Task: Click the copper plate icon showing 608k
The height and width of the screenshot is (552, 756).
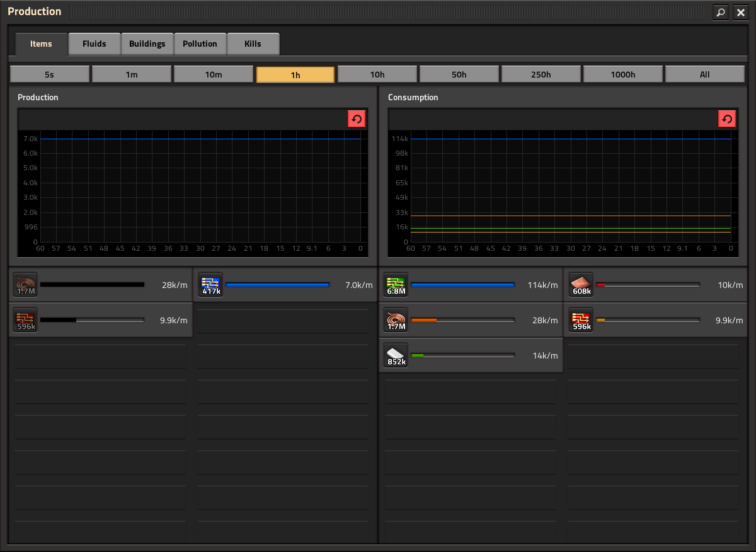Action: (581, 285)
